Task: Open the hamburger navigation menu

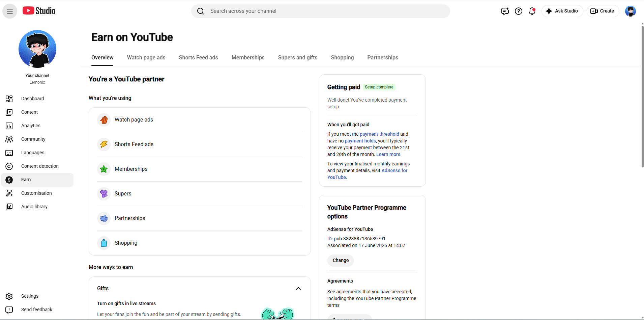Action: click(x=10, y=11)
